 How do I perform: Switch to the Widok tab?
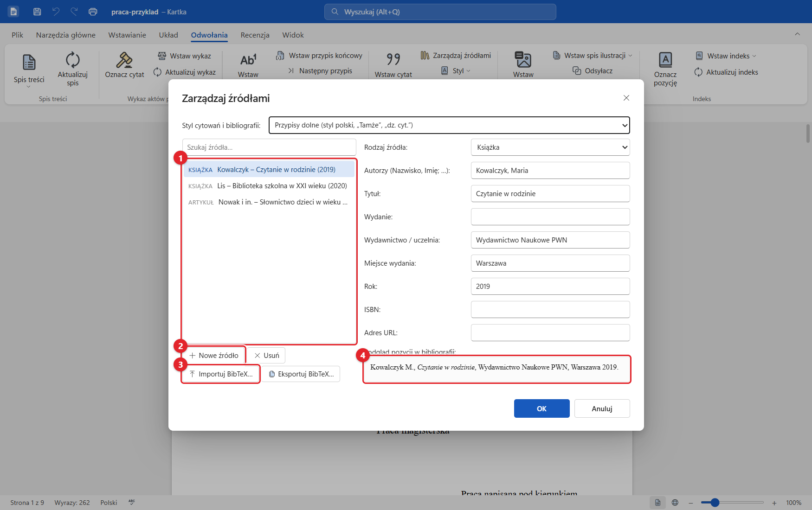(x=293, y=35)
